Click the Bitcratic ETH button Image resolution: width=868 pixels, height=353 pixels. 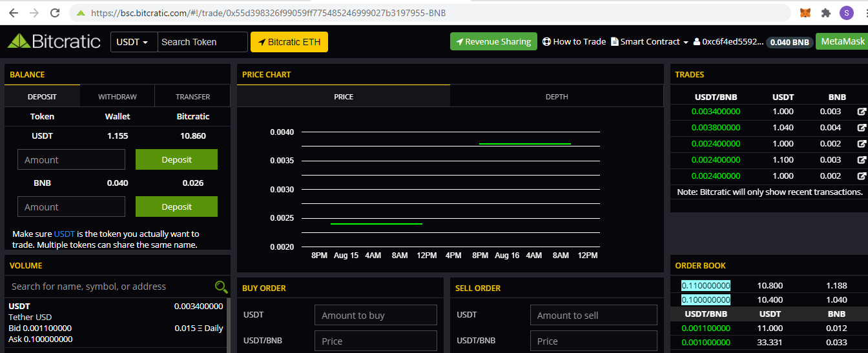pos(289,42)
